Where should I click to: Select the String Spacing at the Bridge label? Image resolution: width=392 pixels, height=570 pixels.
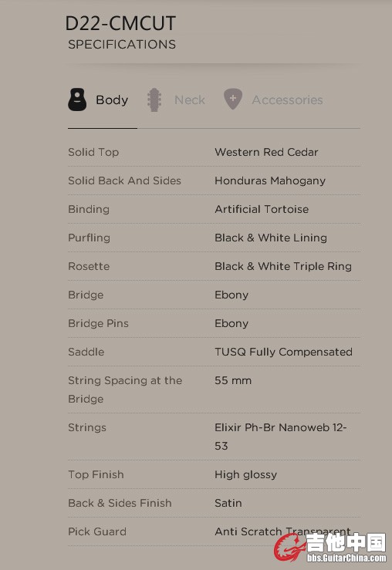coord(125,390)
